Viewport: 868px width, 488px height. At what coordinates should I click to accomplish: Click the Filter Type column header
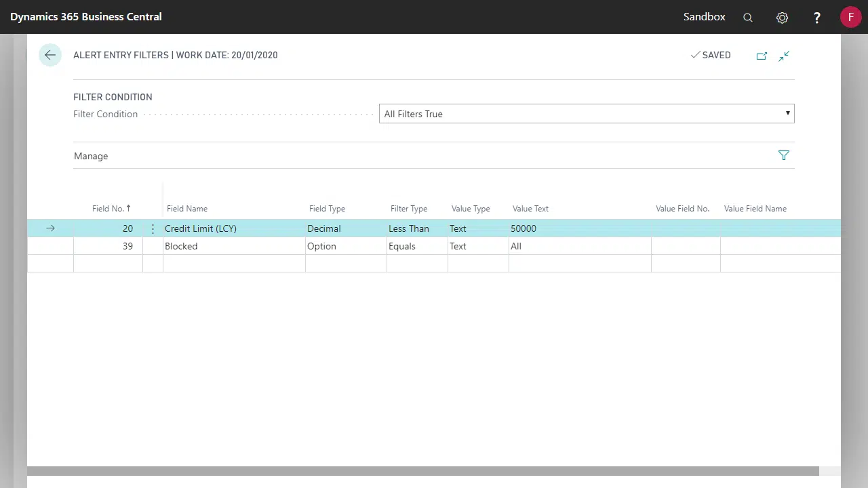[x=408, y=209]
